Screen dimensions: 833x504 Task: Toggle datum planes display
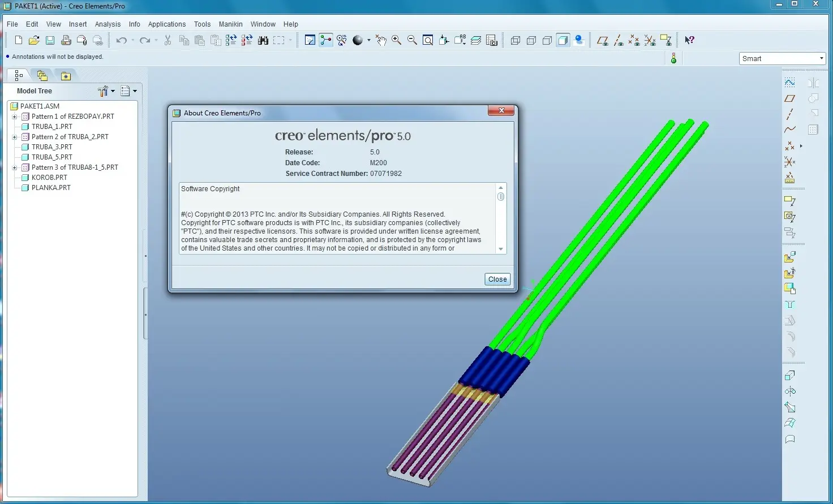603,40
